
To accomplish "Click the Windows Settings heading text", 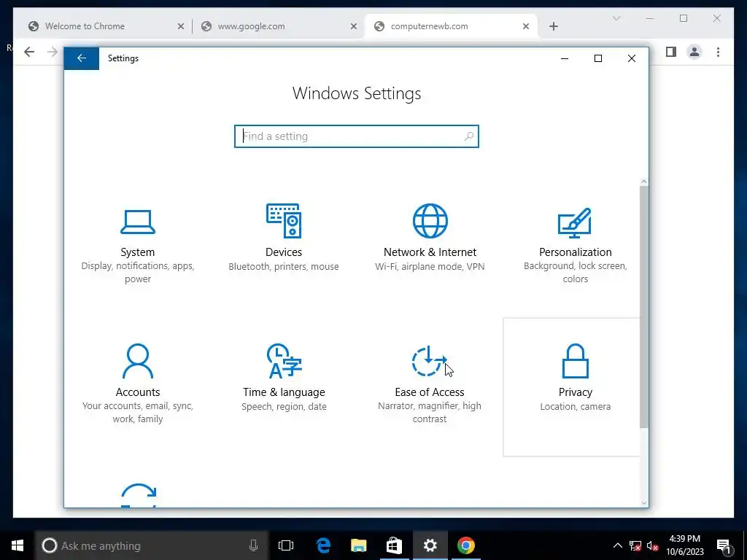I will [356, 93].
